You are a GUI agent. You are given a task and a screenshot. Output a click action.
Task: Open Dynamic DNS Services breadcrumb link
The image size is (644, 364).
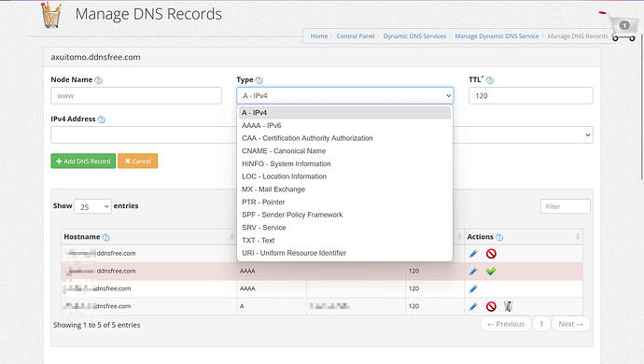pos(414,36)
